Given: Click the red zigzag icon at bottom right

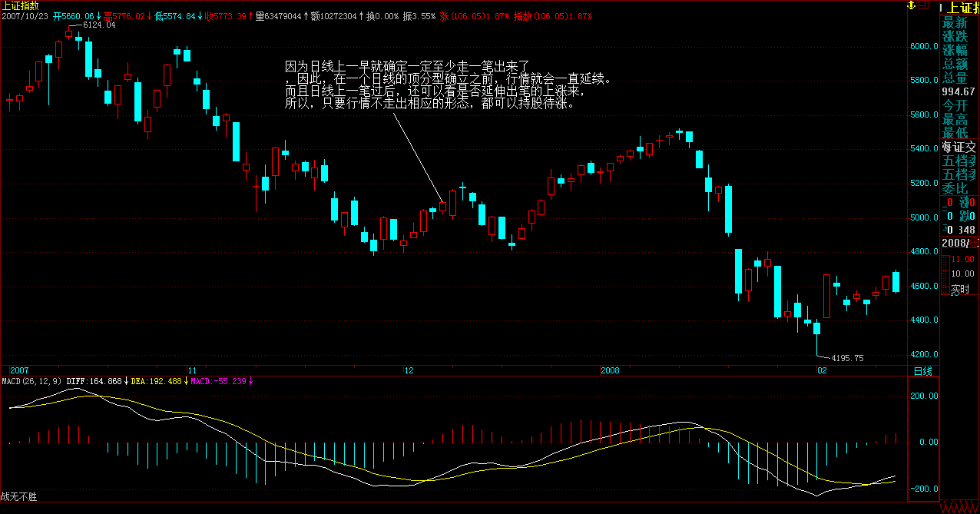Looking at the screenshot, I should pos(960,507).
